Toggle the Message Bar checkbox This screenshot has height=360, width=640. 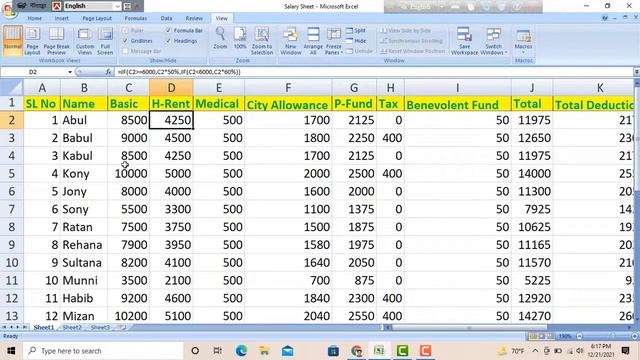click(x=126, y=51)
